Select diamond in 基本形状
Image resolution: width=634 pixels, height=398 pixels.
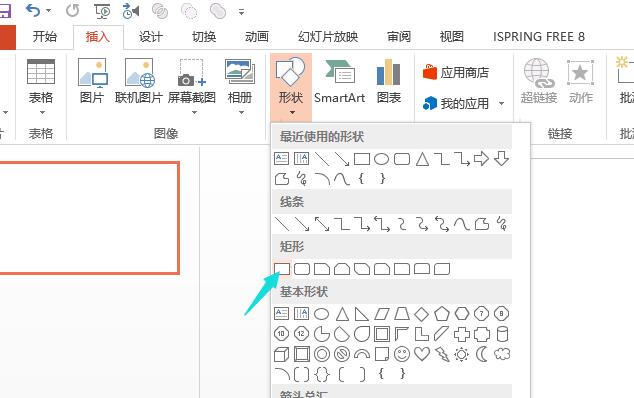(422, 314)
